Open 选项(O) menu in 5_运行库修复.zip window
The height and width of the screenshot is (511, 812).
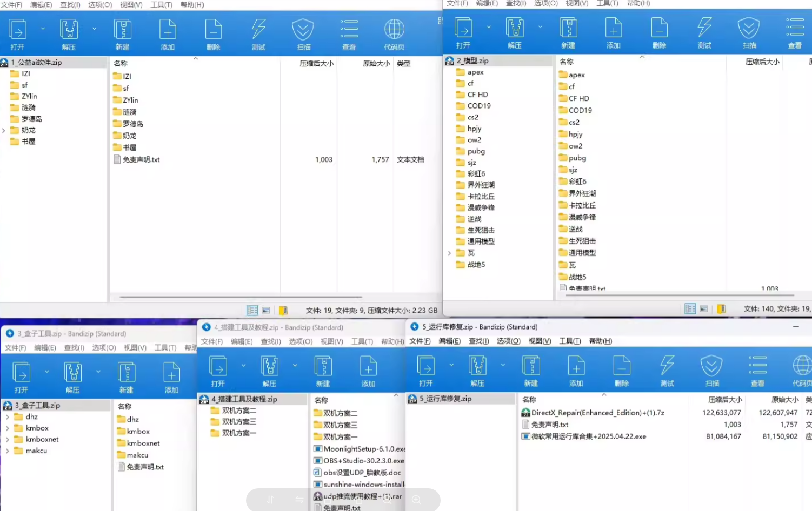pos(508,341)
